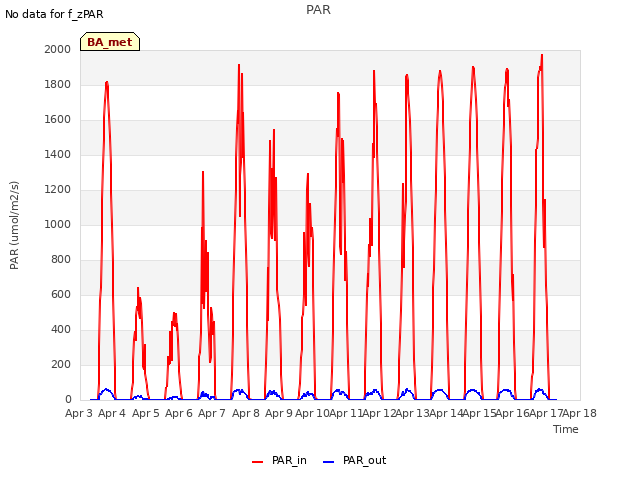The width and height of the screenshot is (640, 480).
Task: Click the PAR_in legend entry
Action: pos(280,460)
